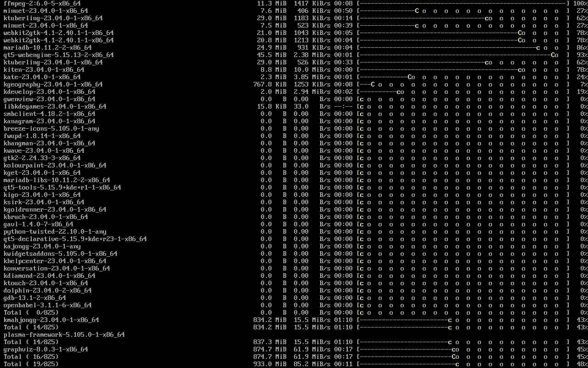Select kgoldrunner-23.04.0-1-x86_64 text
Viewport: 588px width, 368px height.
(x=55, y=209)
